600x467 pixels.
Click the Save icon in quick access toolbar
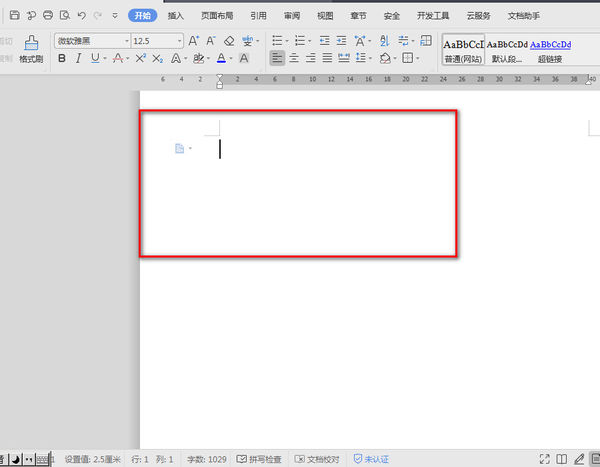click(x=15, y=15)
